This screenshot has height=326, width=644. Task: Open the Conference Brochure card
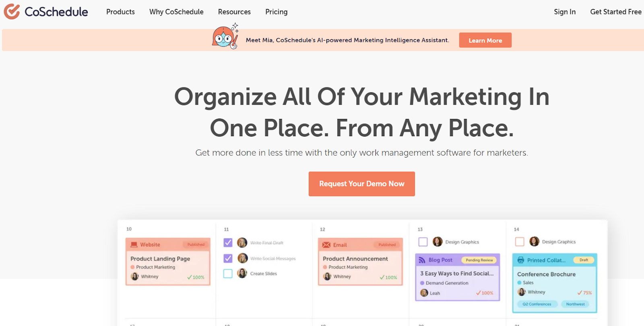[x=555, y=283]
